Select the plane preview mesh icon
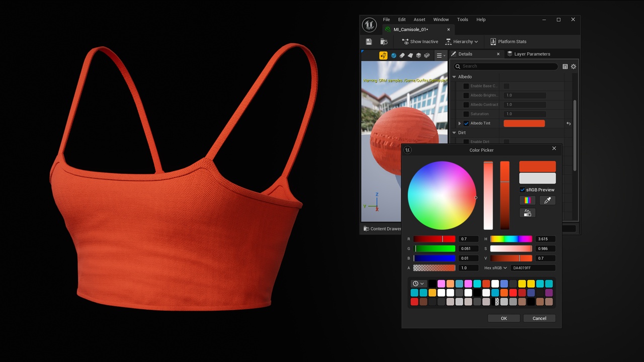The image size is (644, 362). click(410, 55)
